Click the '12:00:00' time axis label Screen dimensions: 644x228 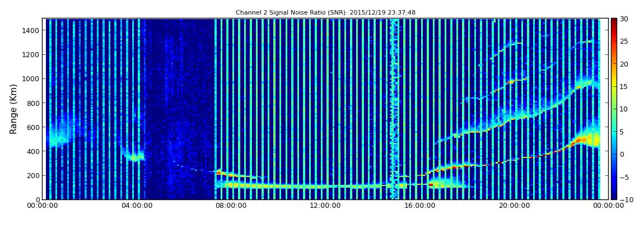point(324,206)
